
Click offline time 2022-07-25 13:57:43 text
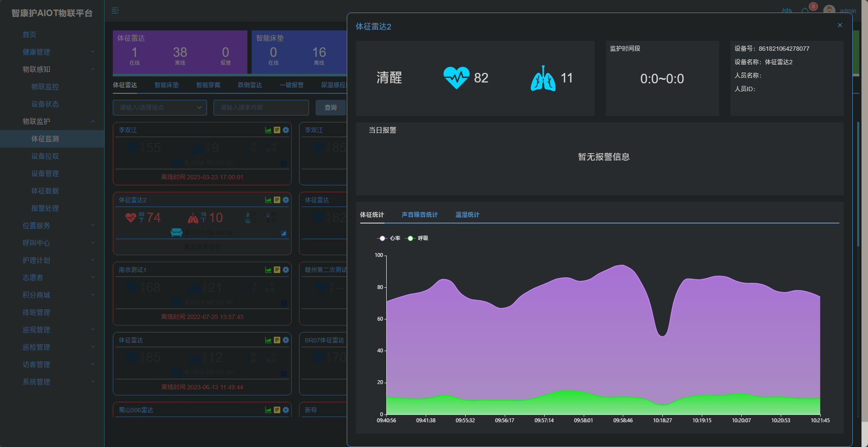[202, 317]
